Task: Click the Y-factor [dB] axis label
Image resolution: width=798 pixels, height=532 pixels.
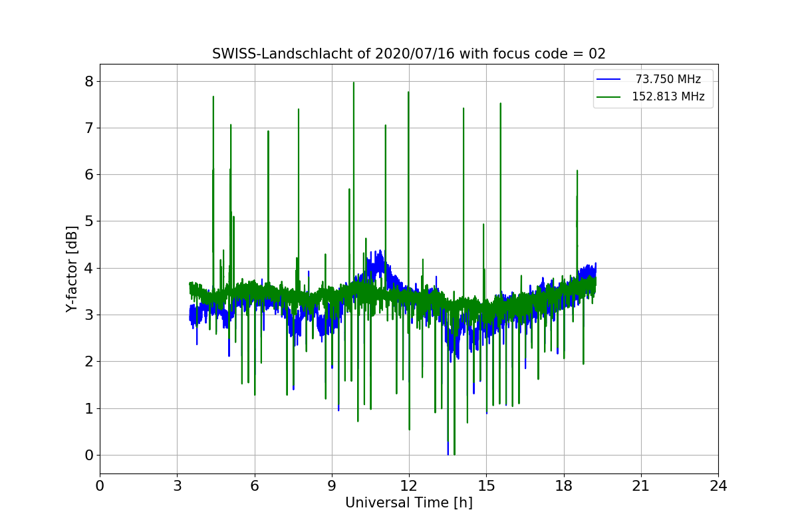Action: coord(72,269)
